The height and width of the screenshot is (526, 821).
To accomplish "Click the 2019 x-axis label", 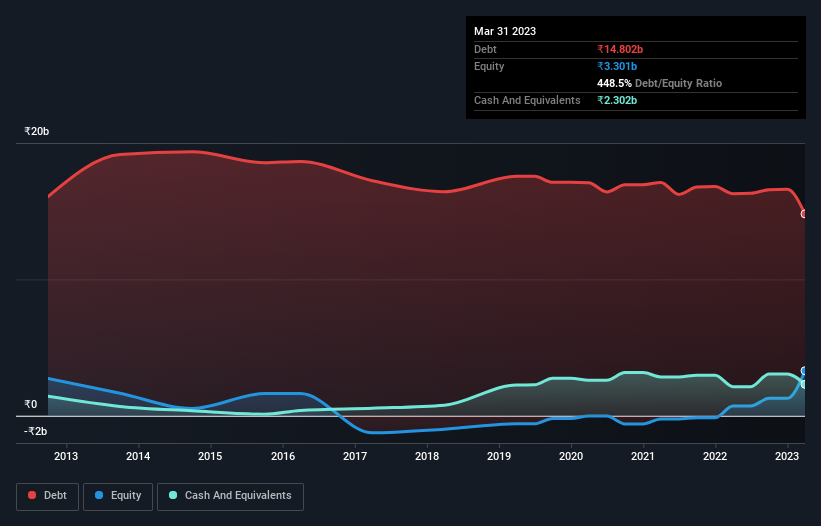I will click(499, 456).
